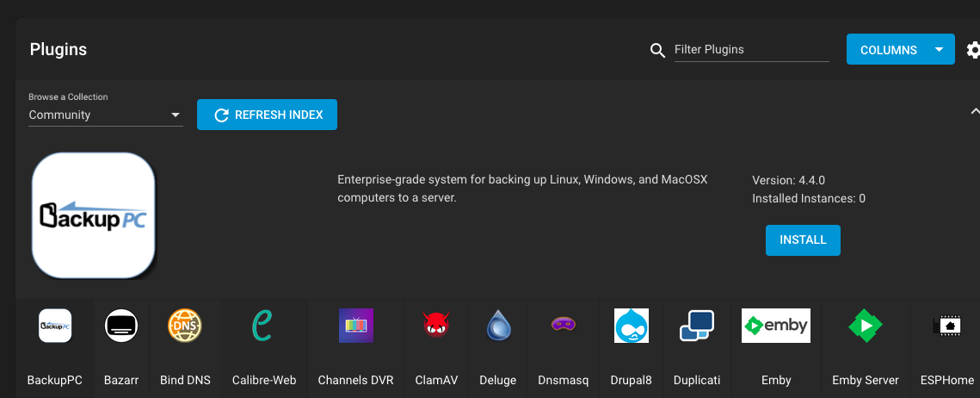This screenshot has height=398, width=980.
Task: Select the BackupPC plugin icon
Action: (x=55, y=326)
